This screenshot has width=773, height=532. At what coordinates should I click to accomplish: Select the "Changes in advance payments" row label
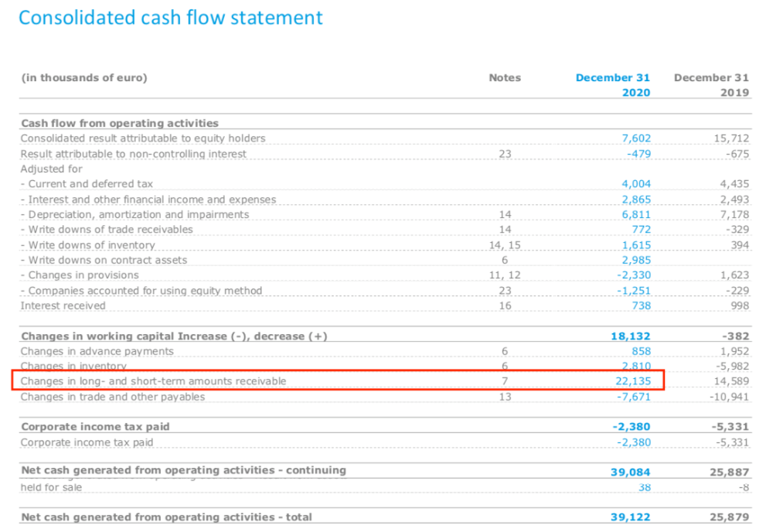pyautogui.click(x=97, y=351)
